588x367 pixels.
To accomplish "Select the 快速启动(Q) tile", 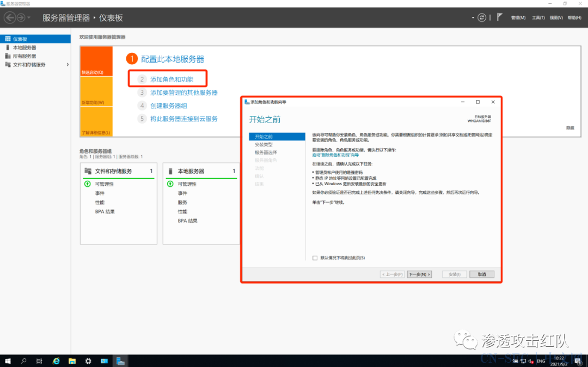I will (x=96, y=61).
